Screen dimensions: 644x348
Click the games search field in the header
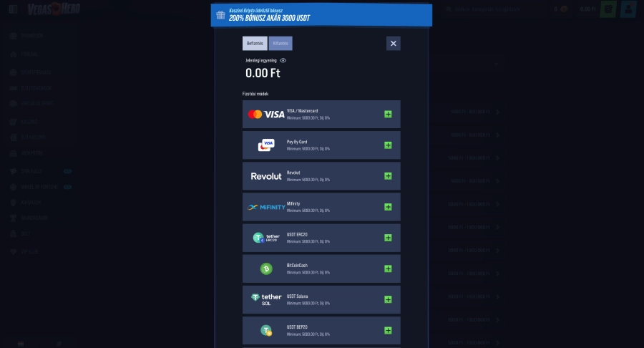[493, 9]
